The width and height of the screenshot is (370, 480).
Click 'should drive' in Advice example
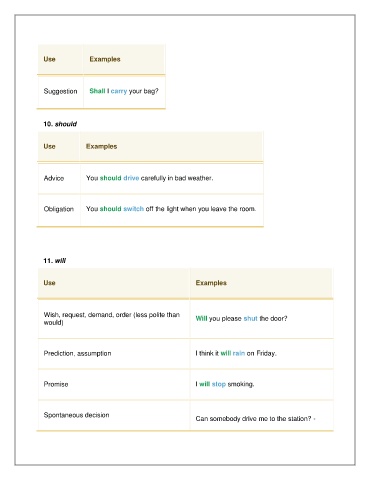click(x=119, y=178)
